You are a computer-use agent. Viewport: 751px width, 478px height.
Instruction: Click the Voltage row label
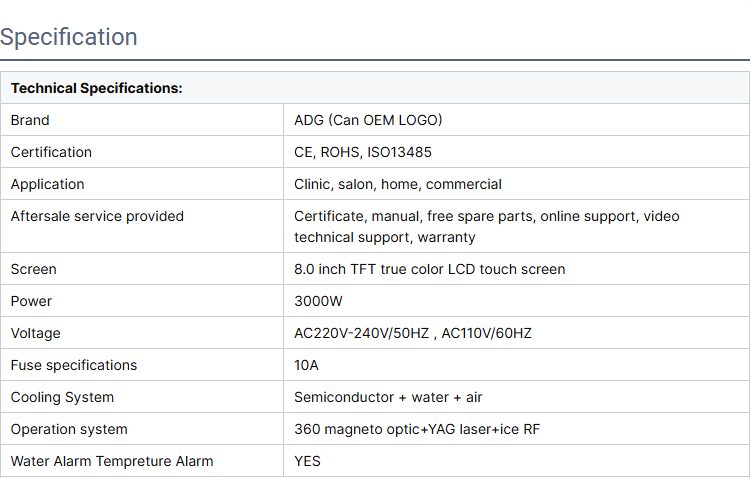coord(36,333)
